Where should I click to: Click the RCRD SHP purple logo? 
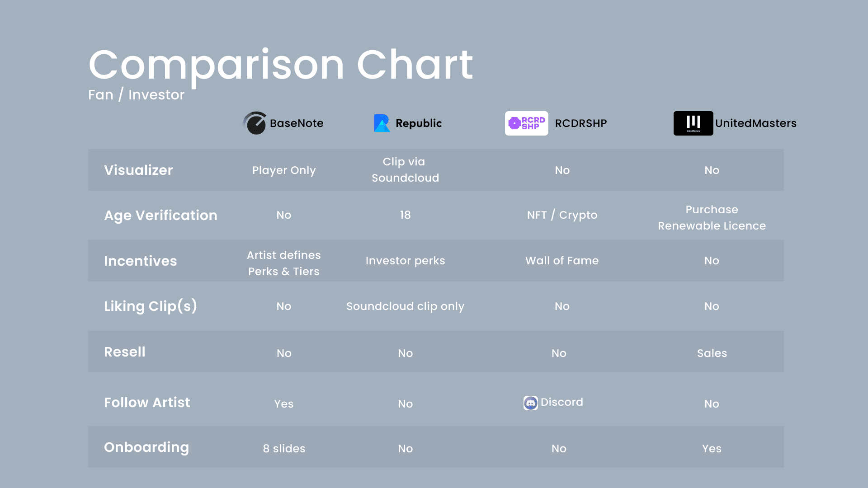[x=526, y=123]
